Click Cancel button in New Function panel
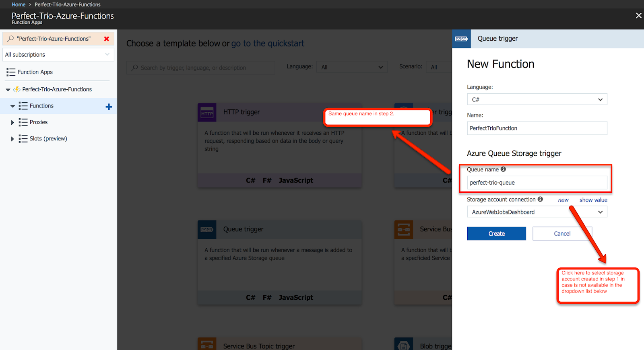 [562, 234]
